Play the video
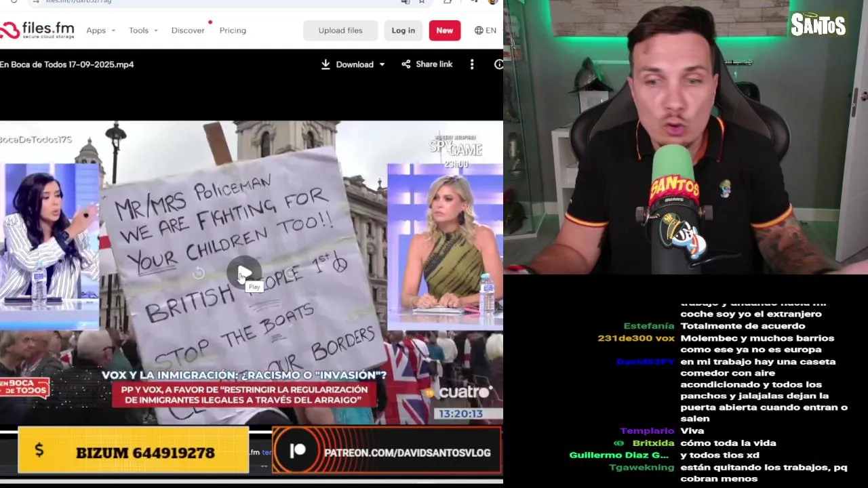 pos(244,273)
